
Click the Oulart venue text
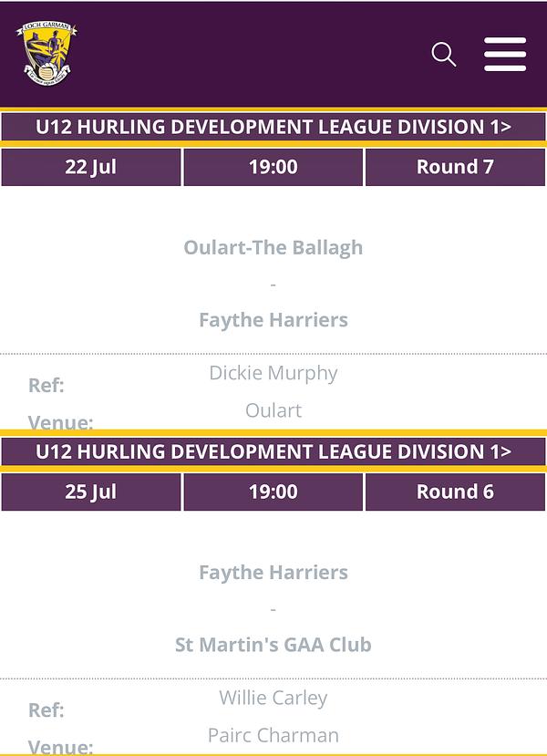(273, 410)
